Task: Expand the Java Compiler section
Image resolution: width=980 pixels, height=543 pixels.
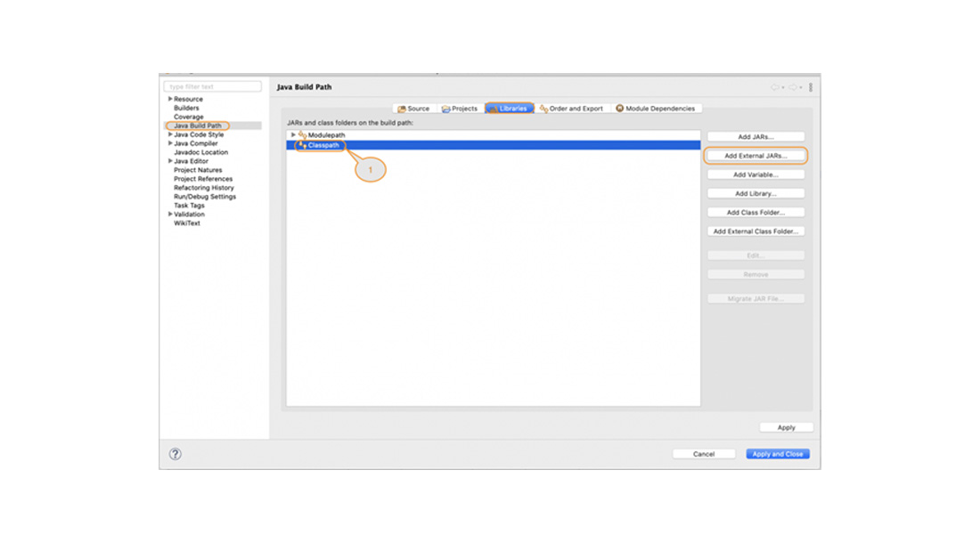Action: 169,143
